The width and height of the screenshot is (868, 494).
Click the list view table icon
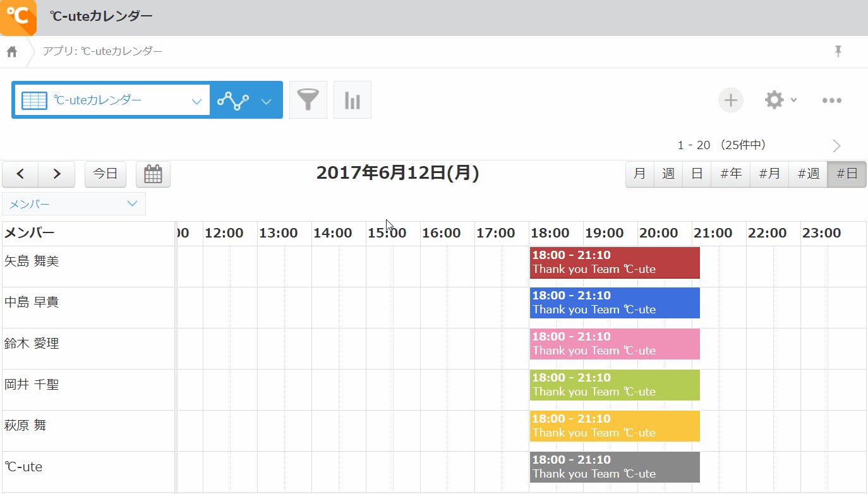pyautogui.click(x=35, y=100)
